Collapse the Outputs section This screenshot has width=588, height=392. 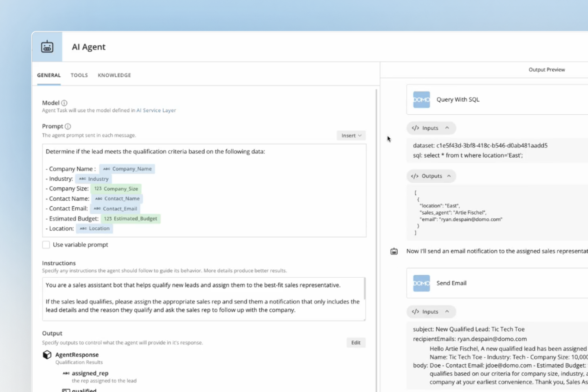click(431, 176)
